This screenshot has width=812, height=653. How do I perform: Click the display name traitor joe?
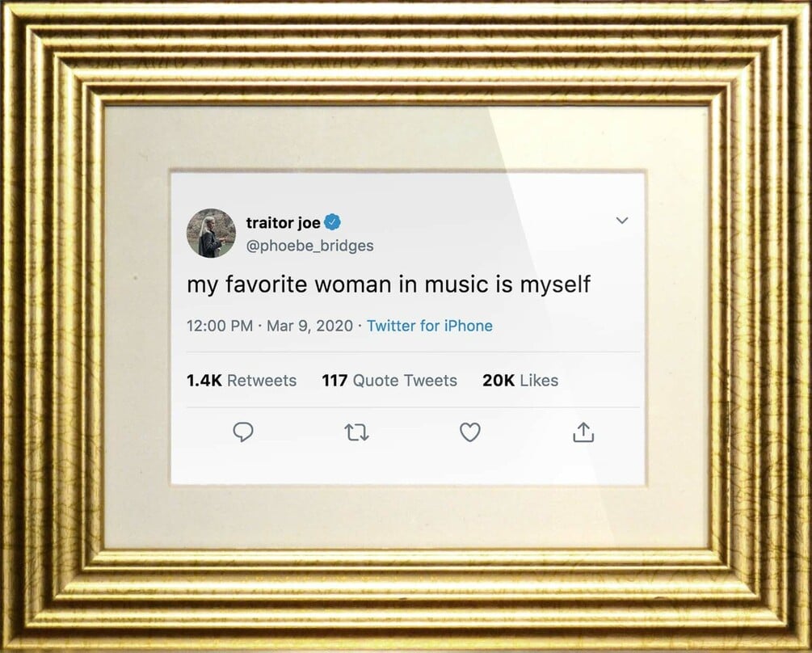click(284, 223)
